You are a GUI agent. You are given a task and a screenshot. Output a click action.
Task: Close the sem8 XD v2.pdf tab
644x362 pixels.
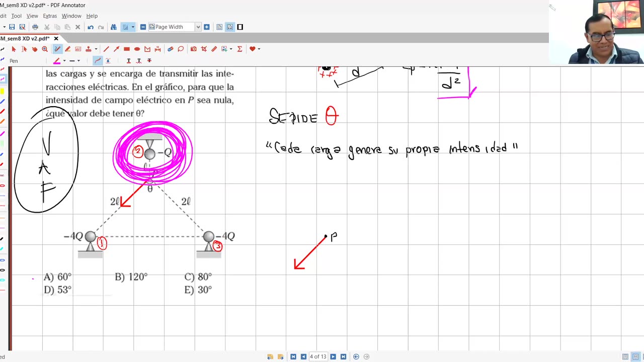56,39
